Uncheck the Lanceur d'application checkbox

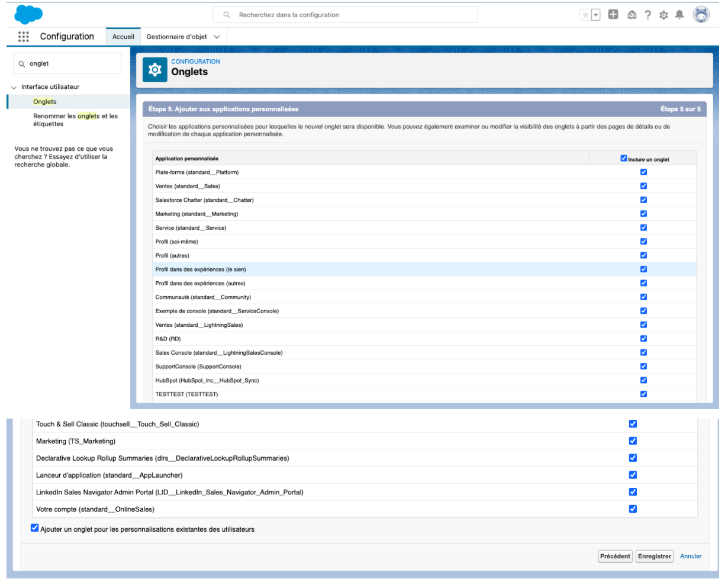pyautogui.click(x=633, y=475)
